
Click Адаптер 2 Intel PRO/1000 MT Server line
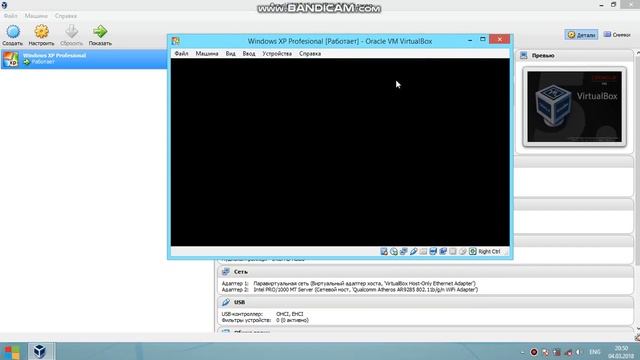tap(350, 289)
